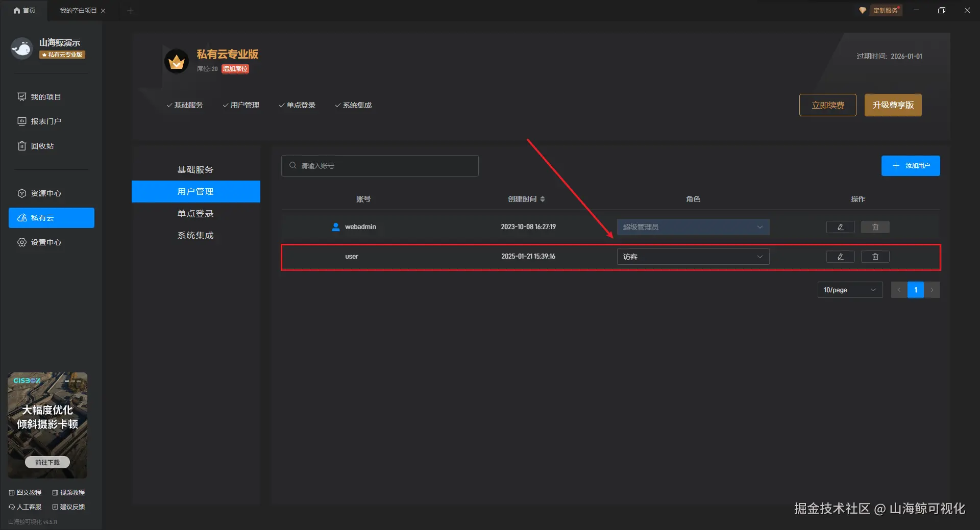Go to previous page arrow

coord(899,290)
